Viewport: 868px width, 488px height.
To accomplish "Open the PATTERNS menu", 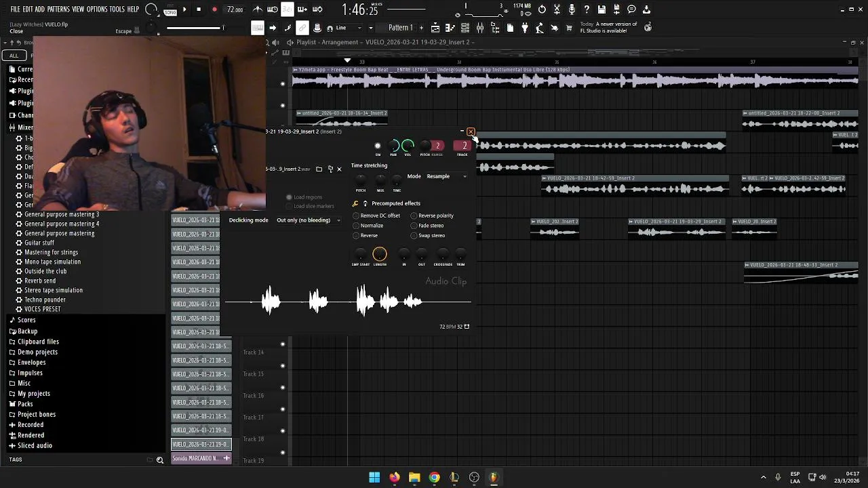I will (58, 9).
